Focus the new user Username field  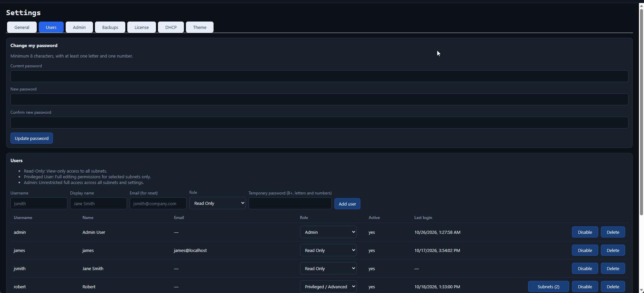click(x=39, y=204)
